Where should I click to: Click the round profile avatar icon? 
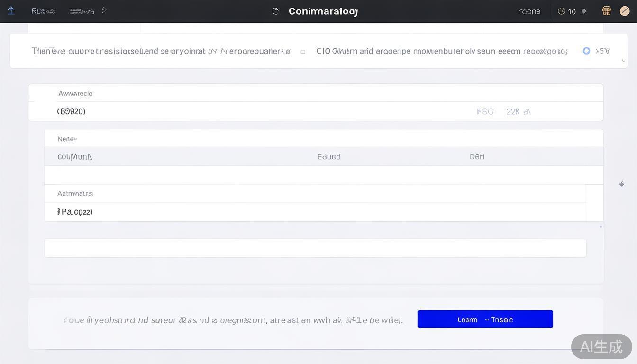tap(625, 11)
